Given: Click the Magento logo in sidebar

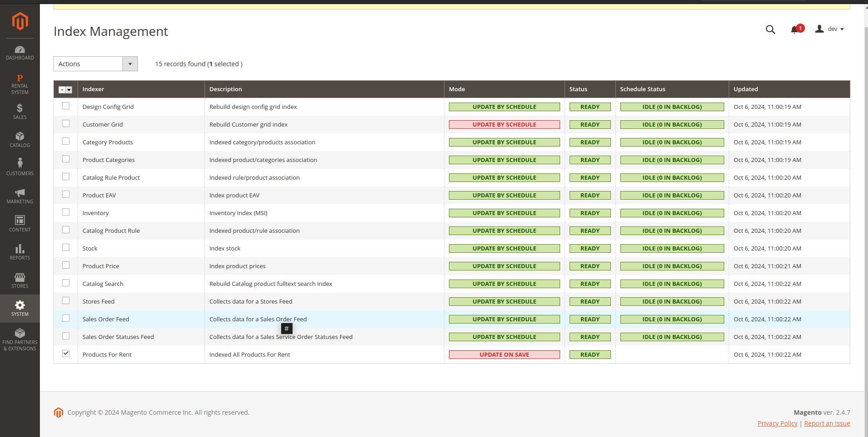Looking at the screenshot, I should coord(20,21).
